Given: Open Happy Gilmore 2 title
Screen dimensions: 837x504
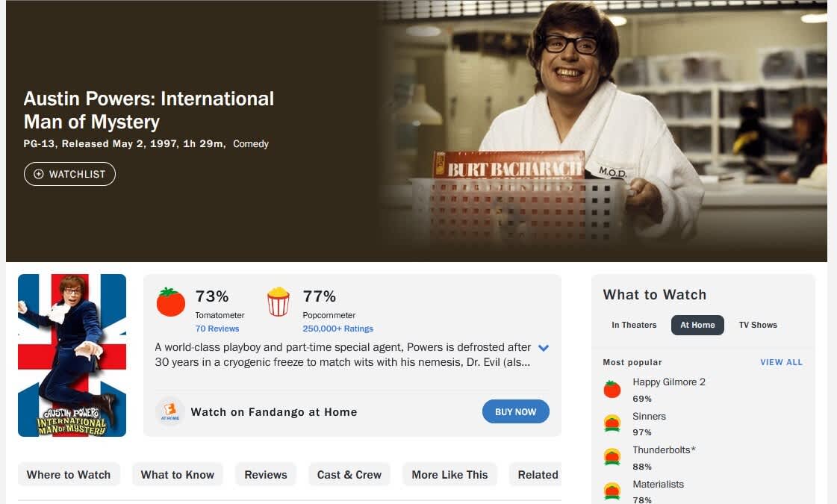Looking at the screenshot, I should 669,382.
